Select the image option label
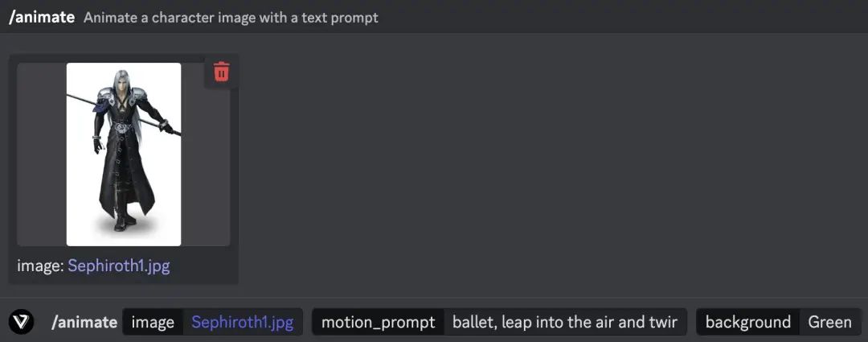The width and height of the screenshot is (868, 342). click(153, 322)
